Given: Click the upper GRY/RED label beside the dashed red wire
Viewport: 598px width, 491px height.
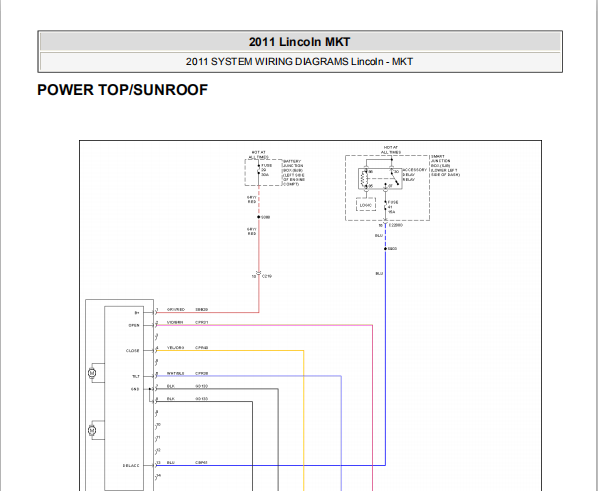Looking at the screenshot, I should click(252, 199).
